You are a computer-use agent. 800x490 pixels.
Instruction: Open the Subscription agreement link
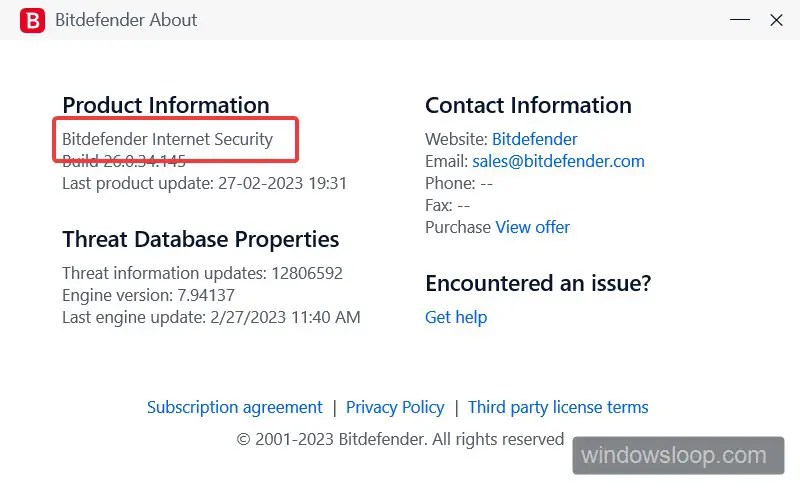(x=235, y=407)
